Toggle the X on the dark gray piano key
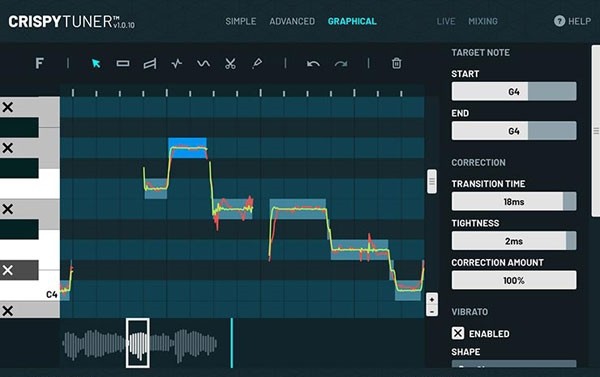 click(8, 270)
